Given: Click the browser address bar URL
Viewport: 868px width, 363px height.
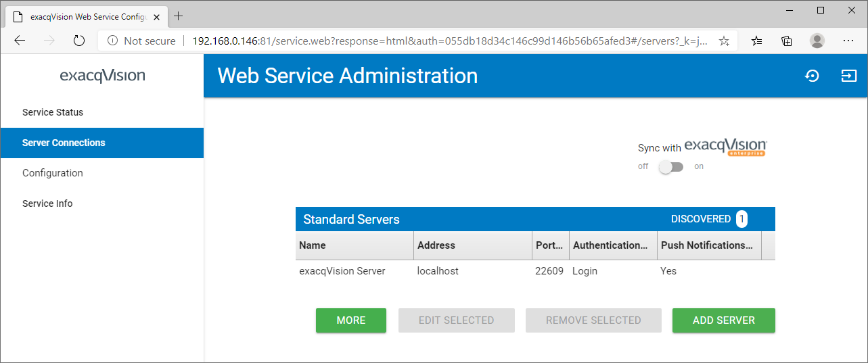Looking at the screenshot, I should pyautogui.click(x=450, y=41).
